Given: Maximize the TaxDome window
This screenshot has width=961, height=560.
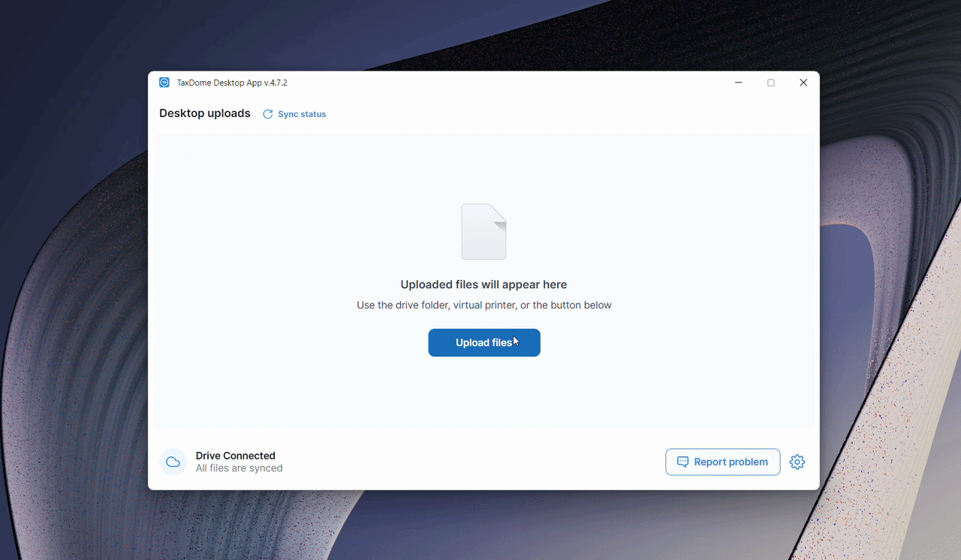Looking at the screenshot, I should tap(771, 83).
